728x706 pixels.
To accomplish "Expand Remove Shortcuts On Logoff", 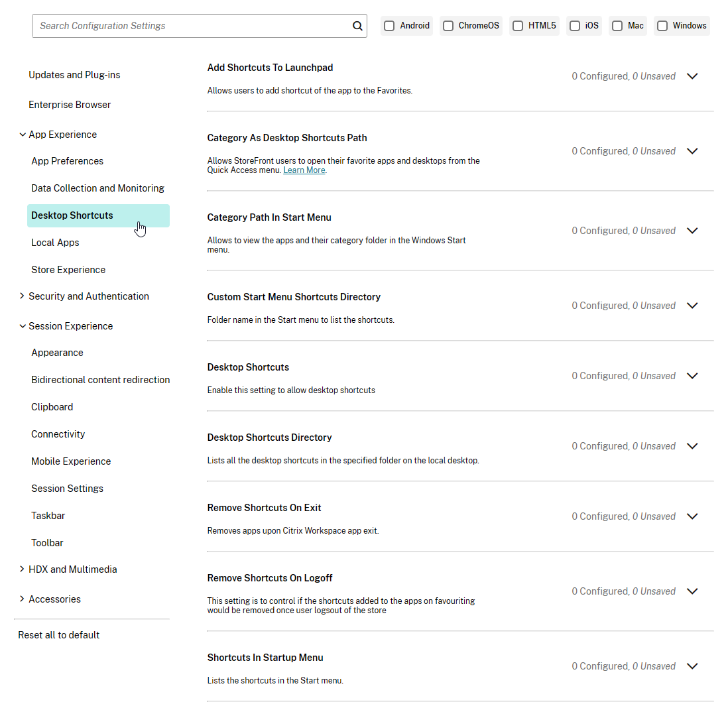I will (692, 591).
